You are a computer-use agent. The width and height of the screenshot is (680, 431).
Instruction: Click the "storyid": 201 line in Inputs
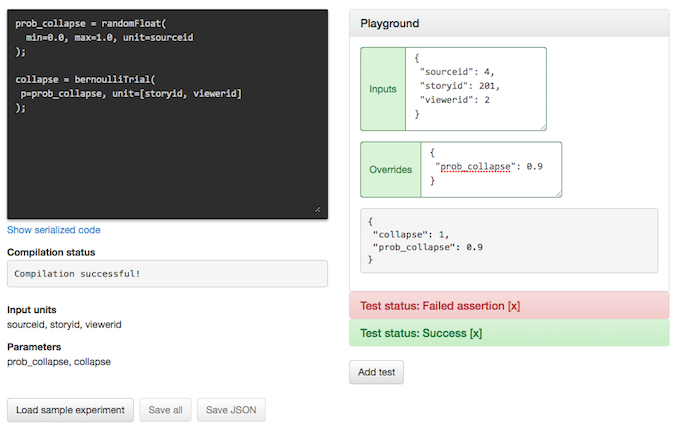[460, 86]
